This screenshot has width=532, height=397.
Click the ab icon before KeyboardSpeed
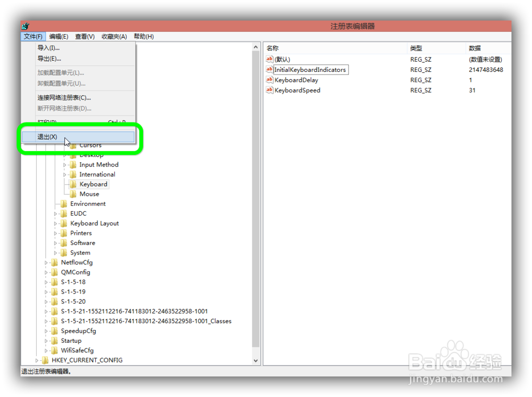(270, 90)
